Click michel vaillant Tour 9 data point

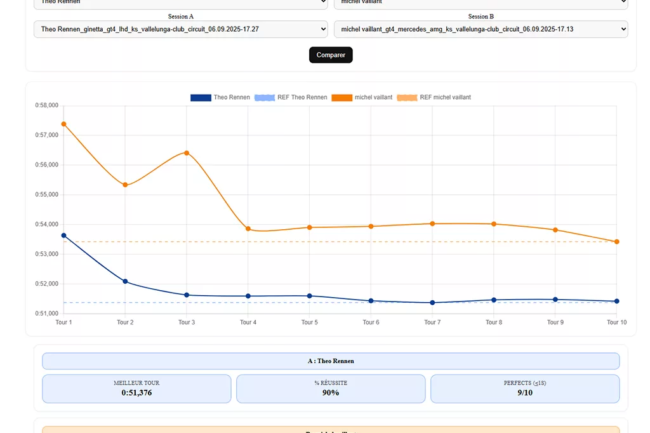pos(555,230)
